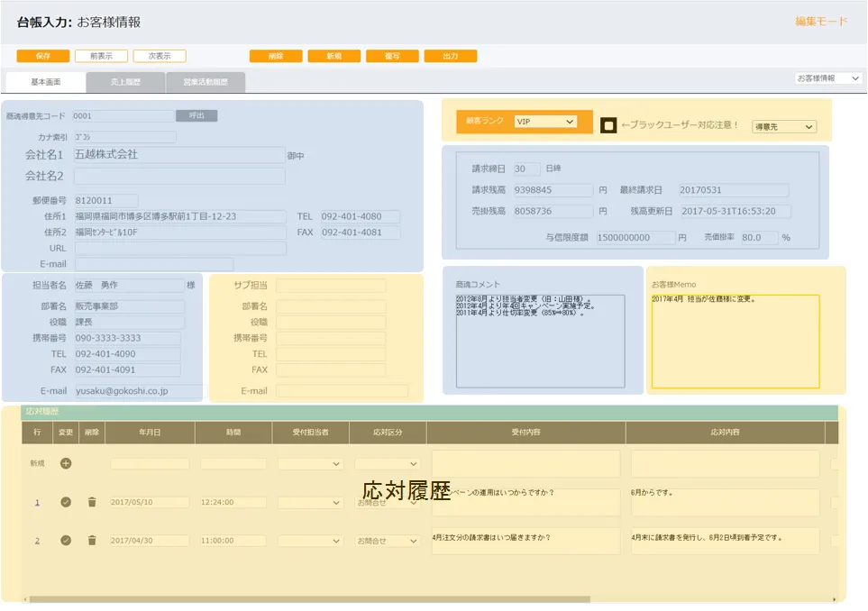The height and width of the screenshot is (611, 868).
Task: Click the 残高更新日 timestamp field
Action: (x=736, y=211)
